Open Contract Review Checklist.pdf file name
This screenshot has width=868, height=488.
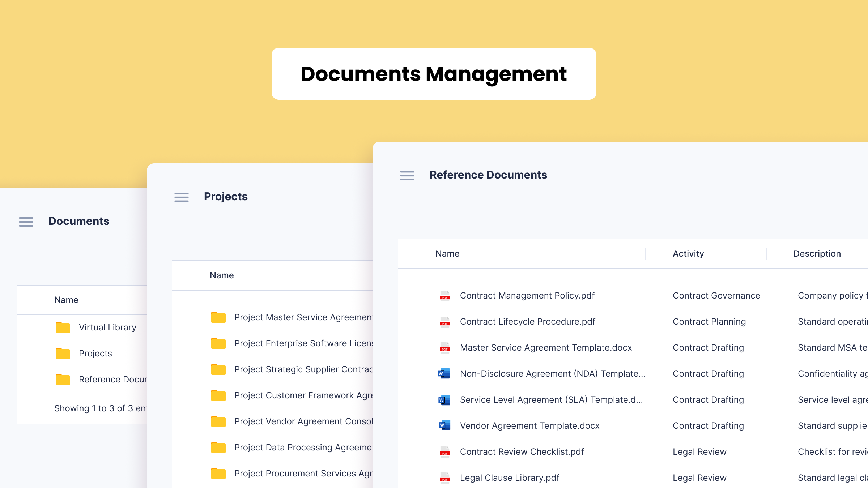click(x=522, y=452)
